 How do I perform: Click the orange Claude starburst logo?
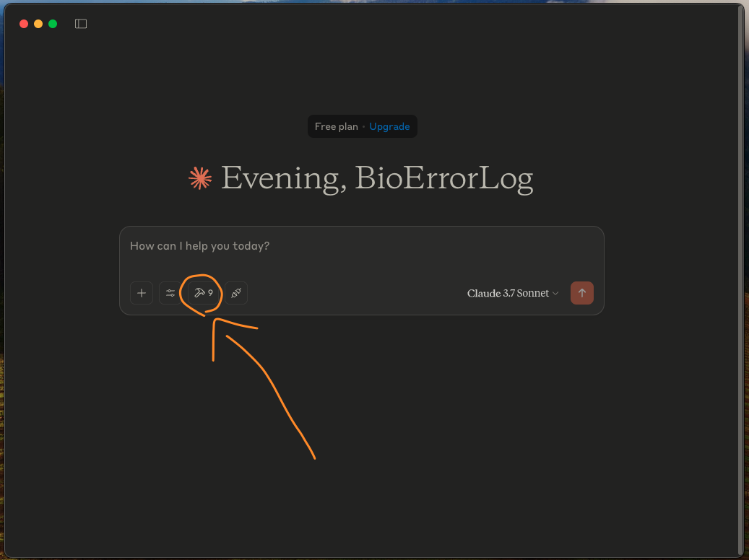coord(200,178)
